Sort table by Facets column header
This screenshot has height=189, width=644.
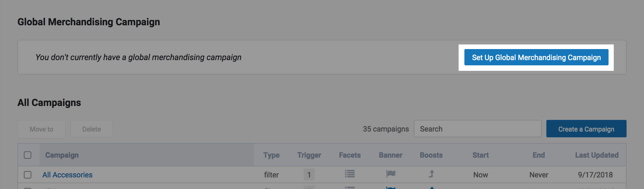coord(350,155)
